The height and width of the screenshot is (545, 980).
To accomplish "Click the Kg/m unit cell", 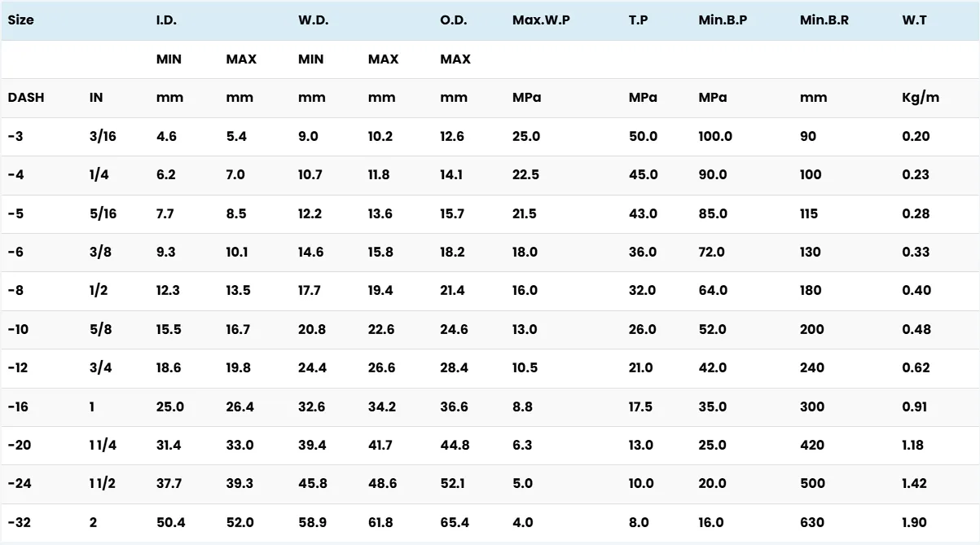I will [x=921, y=98].
